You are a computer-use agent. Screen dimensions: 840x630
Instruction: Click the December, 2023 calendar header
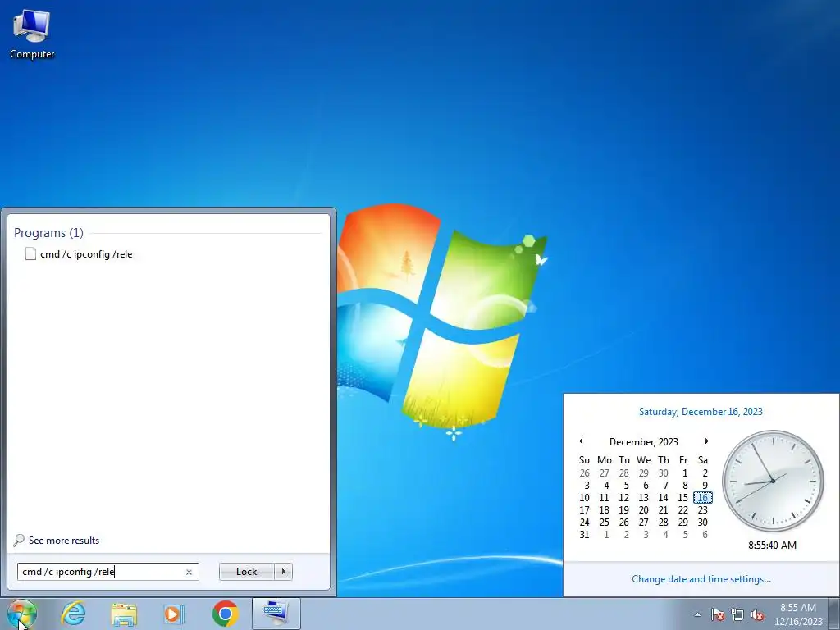point(644,441)
